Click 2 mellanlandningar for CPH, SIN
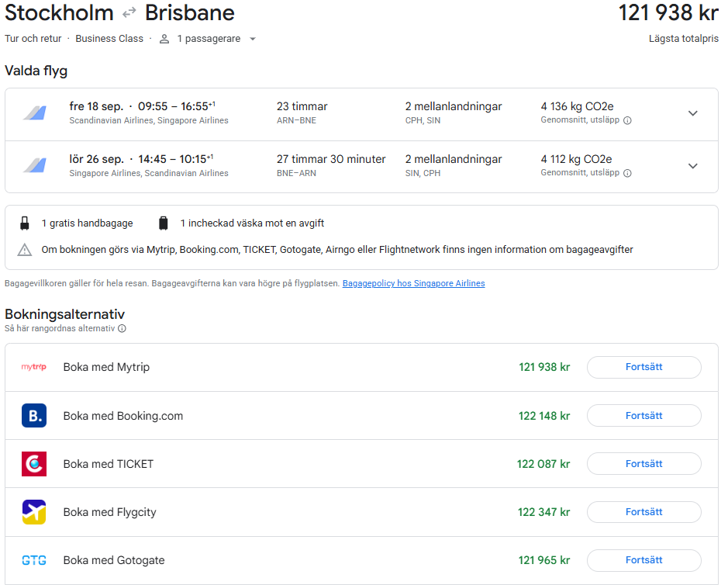The width and height of the screenshot is (728, 585). (454, 106)
